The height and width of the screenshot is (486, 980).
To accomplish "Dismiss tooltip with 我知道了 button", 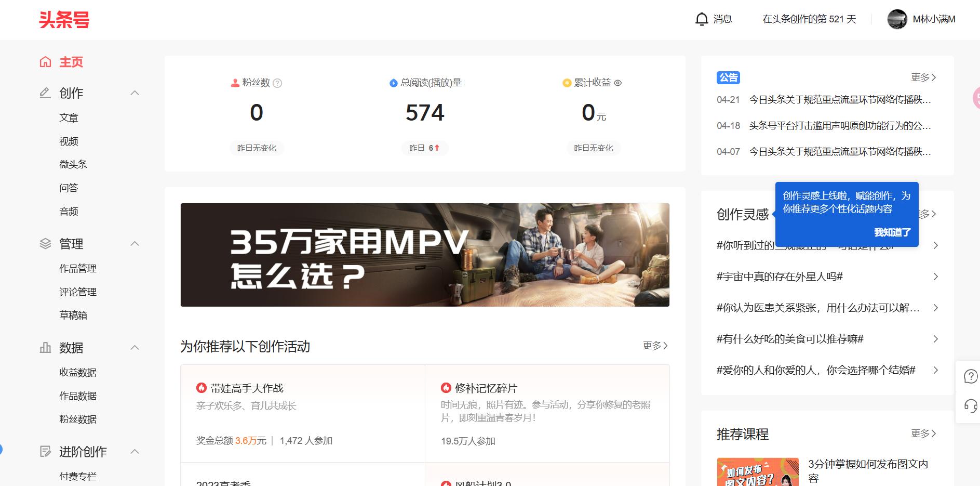I will click(x=892, y=232).
